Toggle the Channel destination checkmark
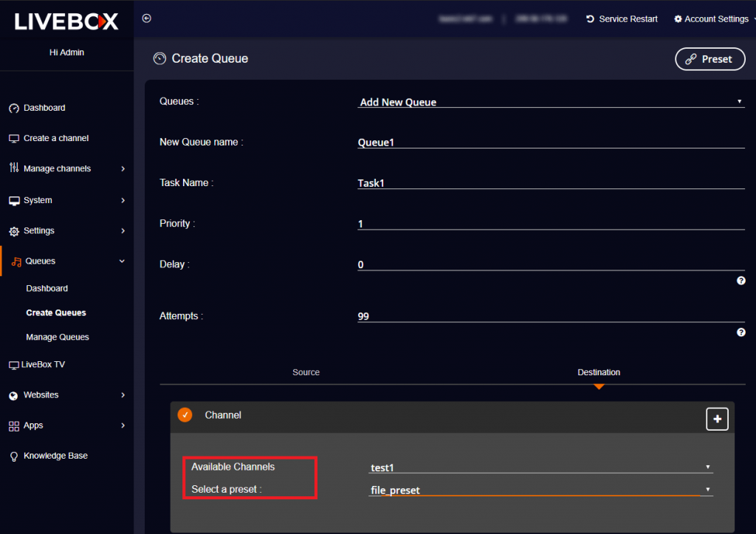The width and height of the screenshot is (756, 534). pos(185,414)
